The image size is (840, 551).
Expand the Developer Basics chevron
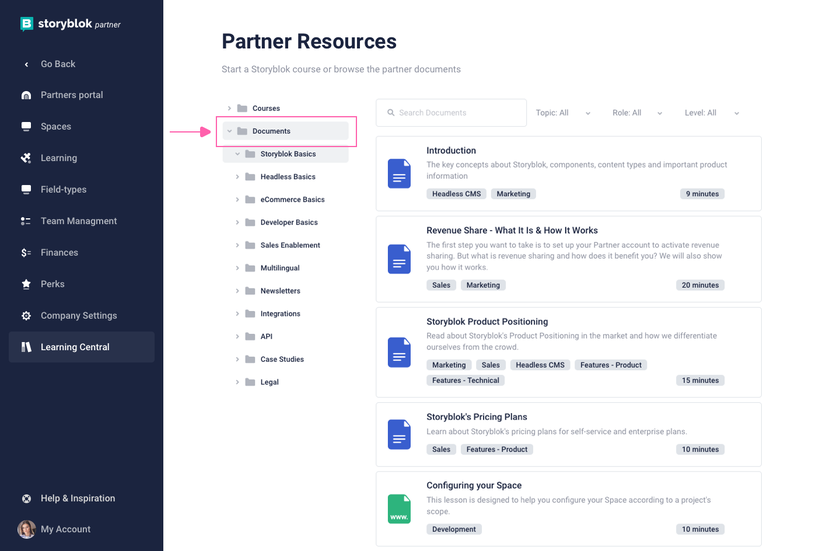tap(237, 223)
